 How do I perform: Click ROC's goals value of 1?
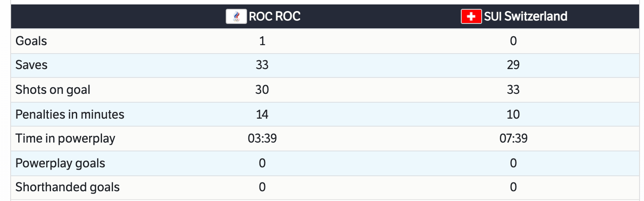pos(262,41)
